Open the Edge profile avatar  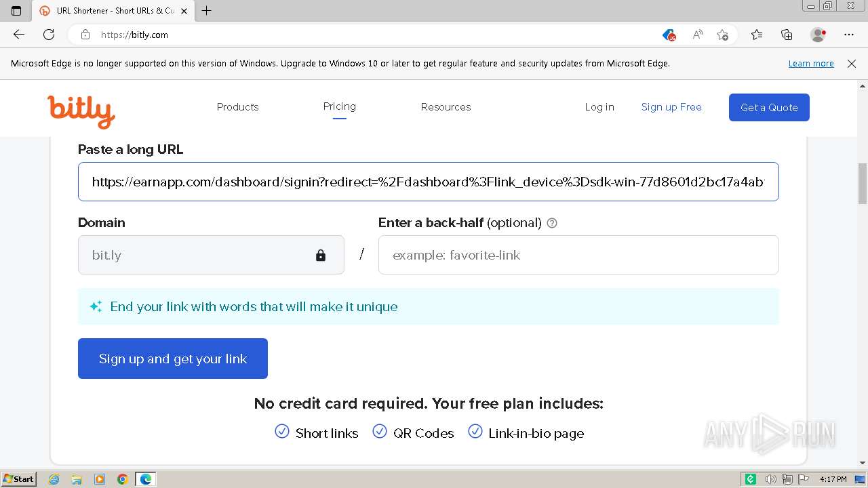(818, 35)
